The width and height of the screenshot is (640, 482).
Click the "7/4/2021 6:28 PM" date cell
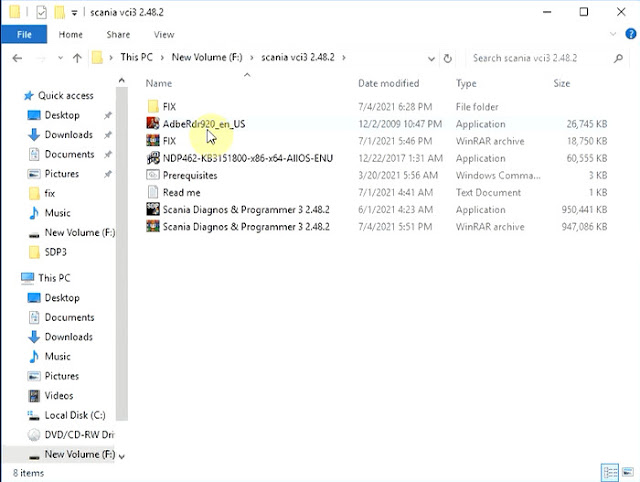(395, 107)
